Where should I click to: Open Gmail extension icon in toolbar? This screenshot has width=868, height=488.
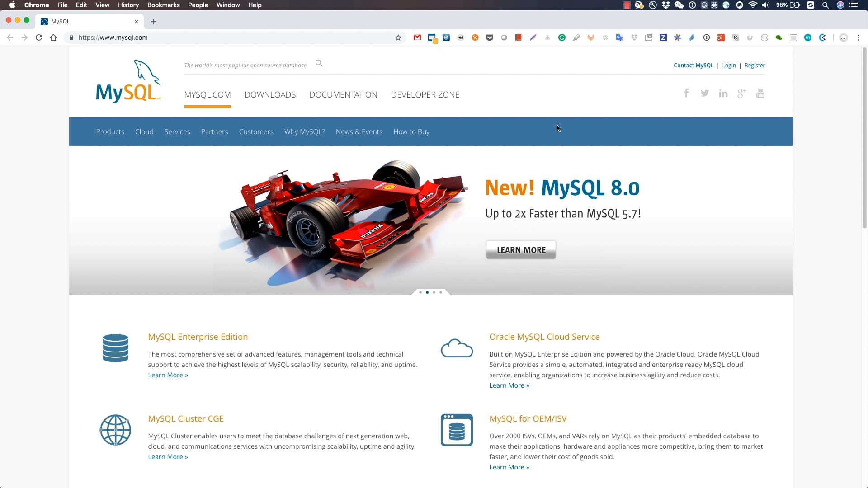pos(417,38)
